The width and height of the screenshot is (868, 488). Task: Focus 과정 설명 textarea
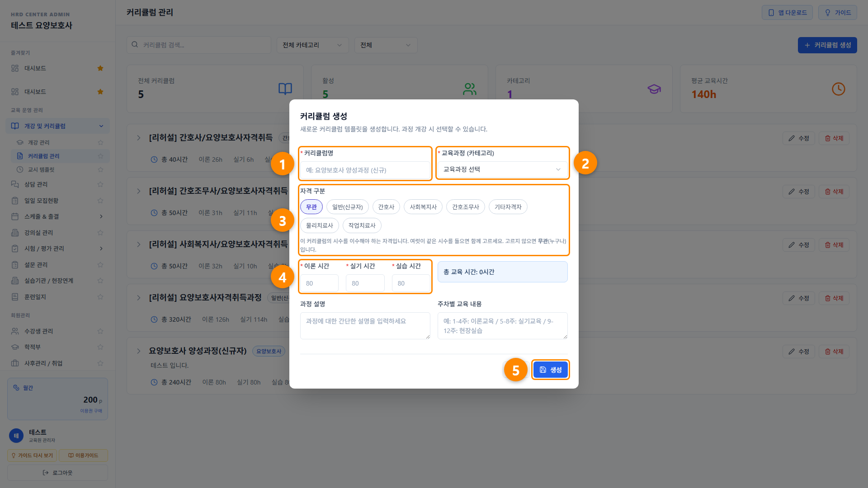tap(365, 326)
